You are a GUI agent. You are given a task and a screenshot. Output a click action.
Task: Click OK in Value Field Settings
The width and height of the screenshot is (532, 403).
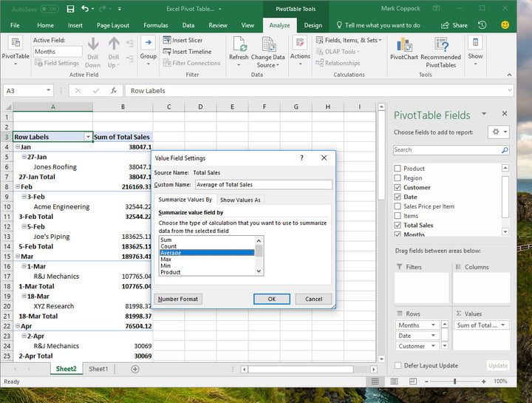click(x=271, y=299)
